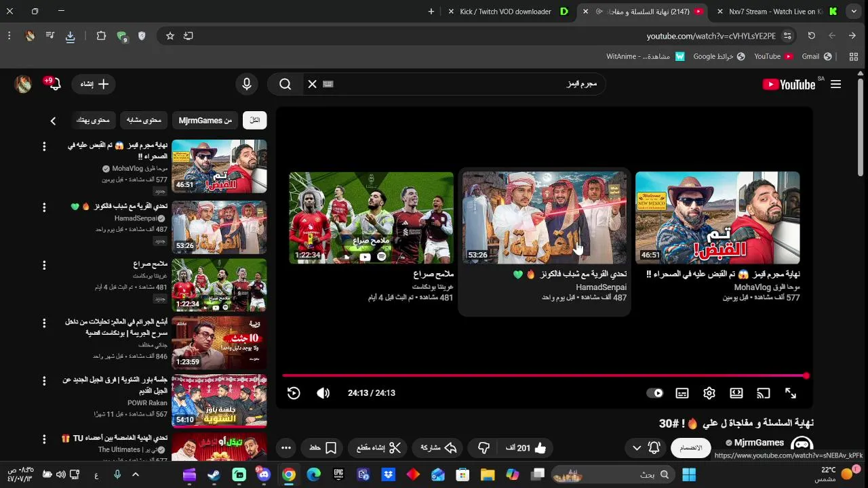Viewport: 868px width, 488px height.
Task: Open Gmail bookmark in bookmarks bar
Action: [816, 57]
